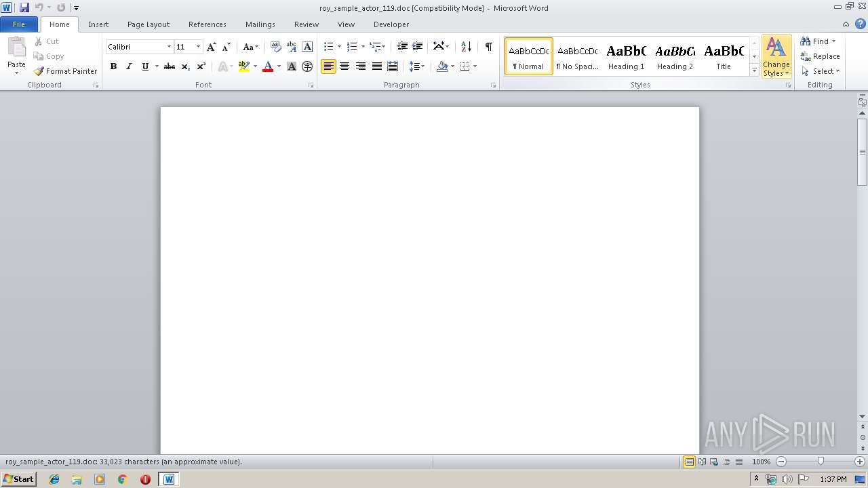Click the Copy command
868x488 pixels.
tap(49, 56)
